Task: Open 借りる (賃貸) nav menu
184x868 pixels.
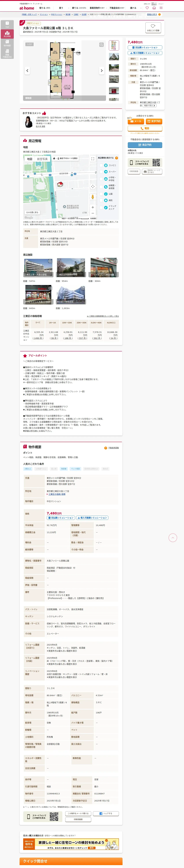Action: point(45,8)
